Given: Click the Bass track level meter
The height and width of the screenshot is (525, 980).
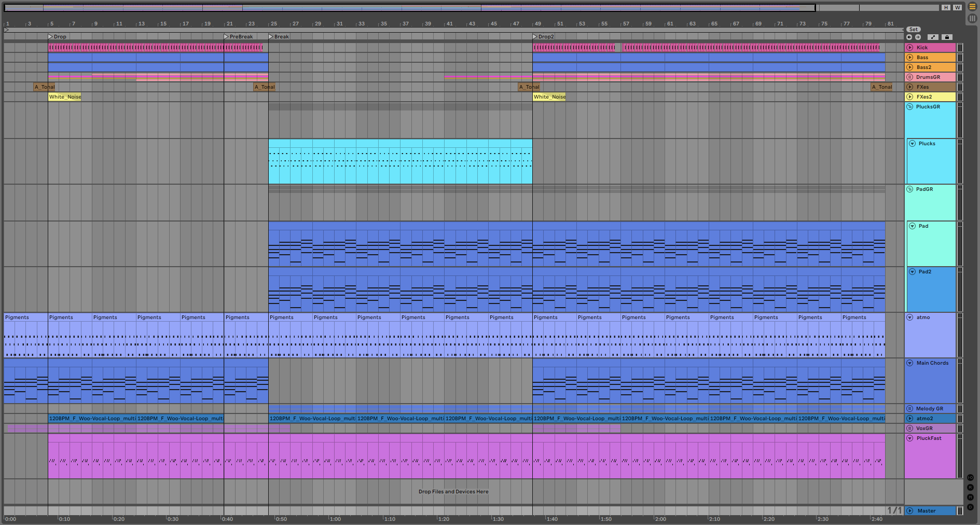Looking at the screenshot, I should [x=960, y=58].
